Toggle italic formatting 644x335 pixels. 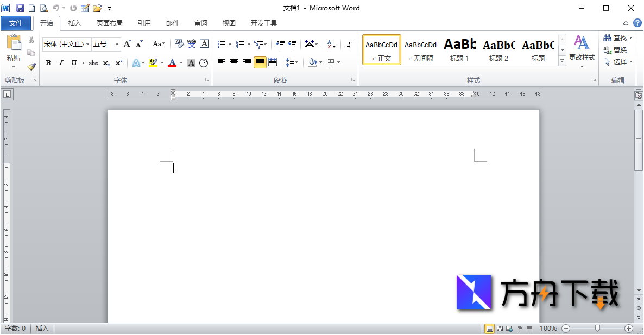coord(60,63)
